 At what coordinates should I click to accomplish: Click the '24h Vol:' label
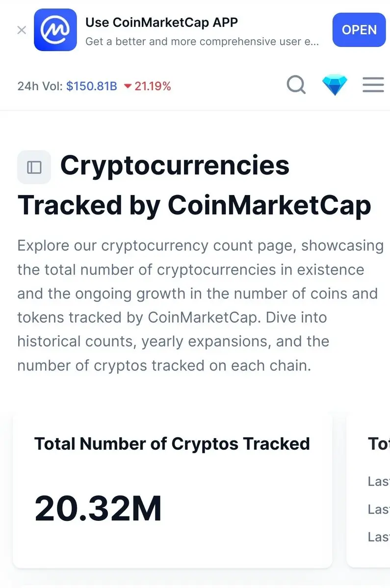point(40,87)
